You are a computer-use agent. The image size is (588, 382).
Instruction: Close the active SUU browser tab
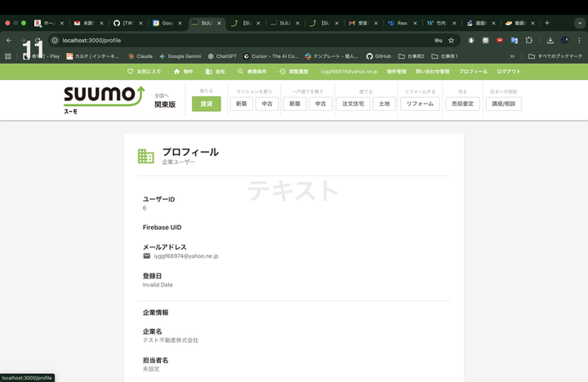[x=219, y=23]
